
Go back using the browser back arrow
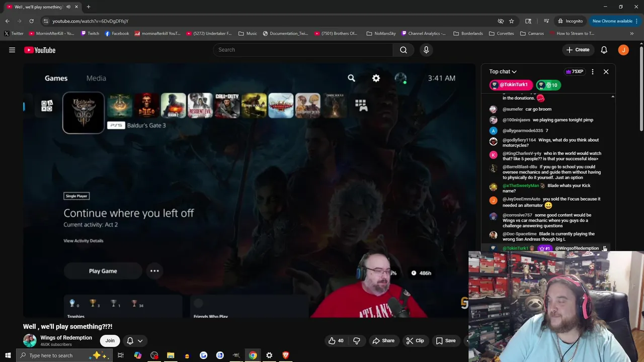[7, 21]
